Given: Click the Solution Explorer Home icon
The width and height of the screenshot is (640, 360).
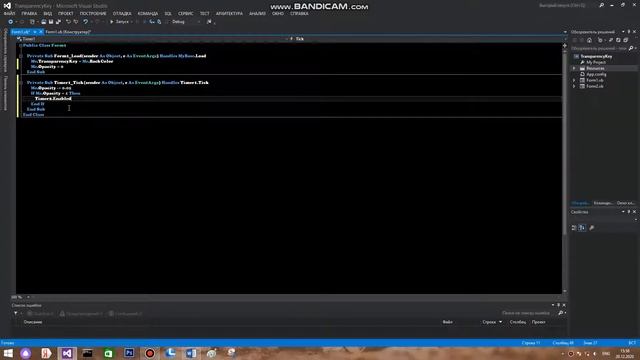Looking at the screenshot, I should [589, 40].
